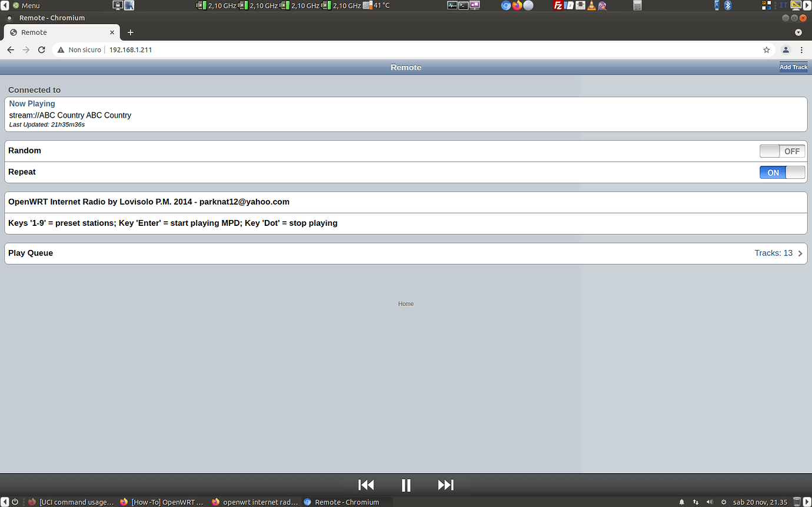Open VLC from the system tray
The width and height of the screenshot is (812, 507).
click(x=591, y=5)
